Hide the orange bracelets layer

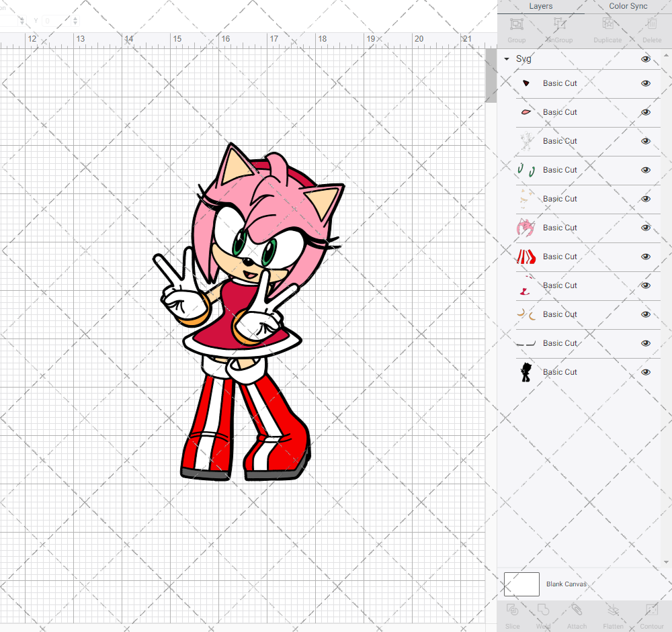pyautogui.click(x=645, y=314)
